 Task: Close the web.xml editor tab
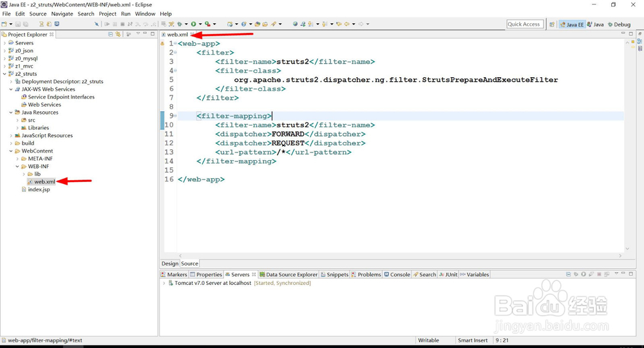(x=192, y=34)
